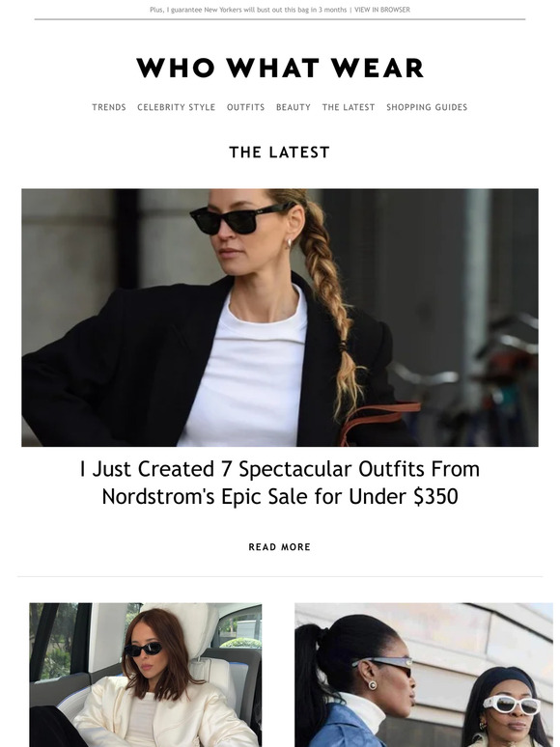The height and width of the screenshot is (747, 560).
Task: Open The Latest nav link
Action: (349, 107)
